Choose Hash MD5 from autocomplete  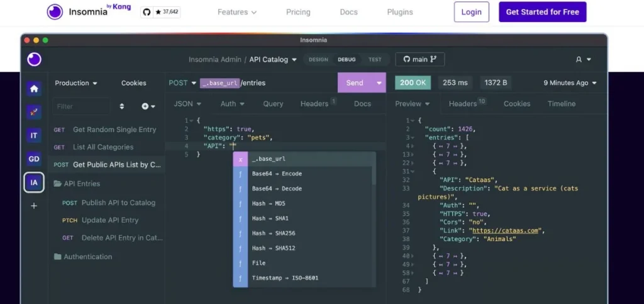303,203
